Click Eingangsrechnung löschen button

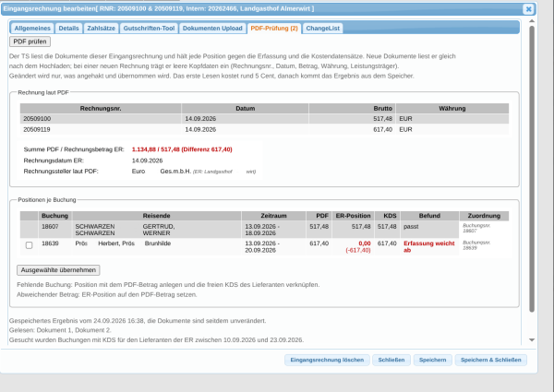(327, 360)
